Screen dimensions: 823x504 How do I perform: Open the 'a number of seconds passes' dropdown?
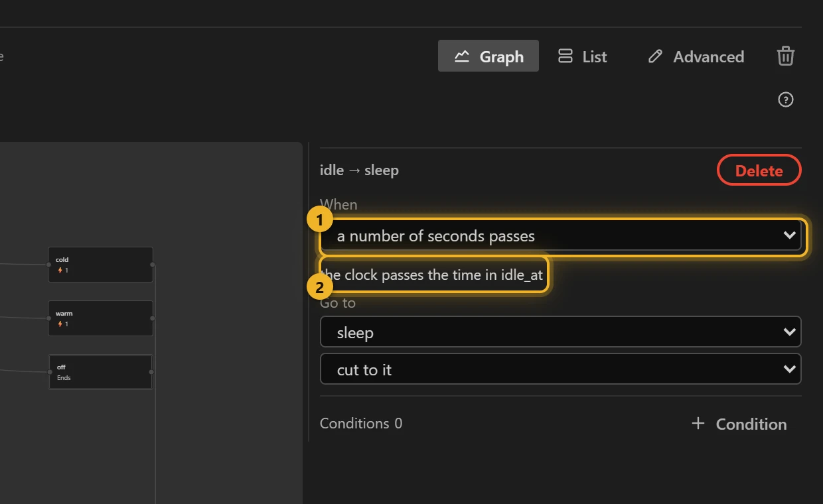[x=561, y=235]
